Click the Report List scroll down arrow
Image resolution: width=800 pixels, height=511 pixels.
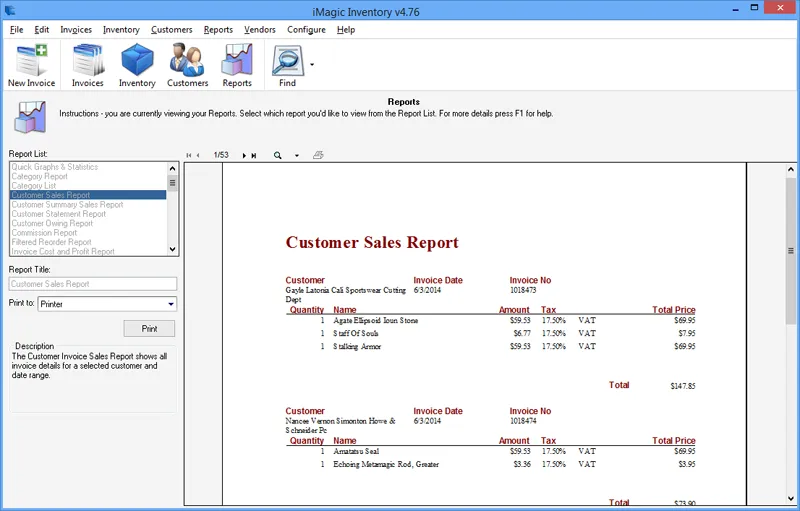[172, 249]
